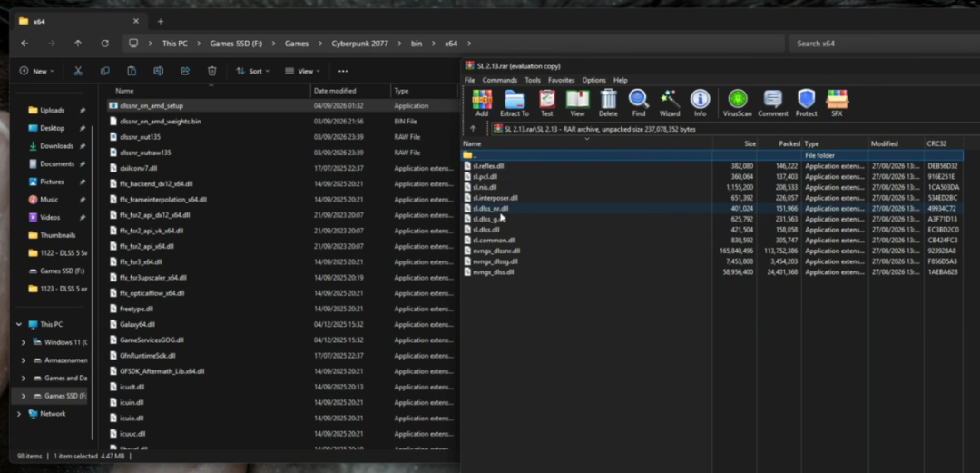The image size is (980, 473).
Task: Open the WinRAR View tool
Action: 577,103
